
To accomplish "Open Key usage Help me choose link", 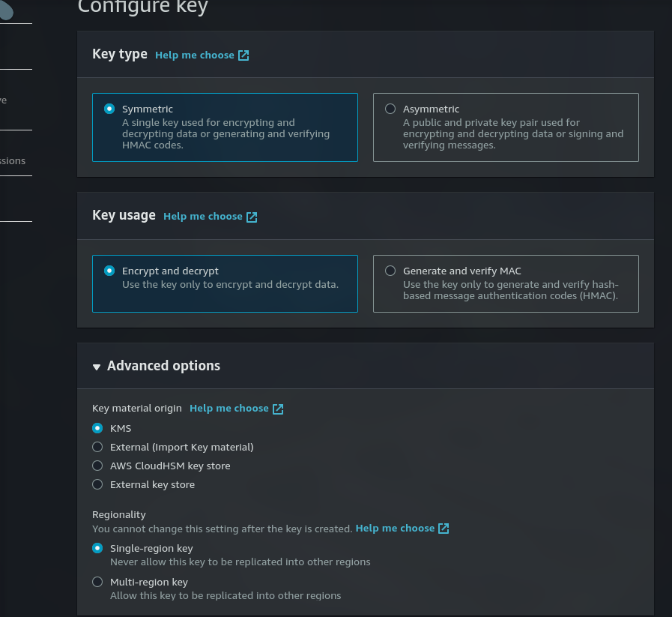I will click(x=203, y=217).
